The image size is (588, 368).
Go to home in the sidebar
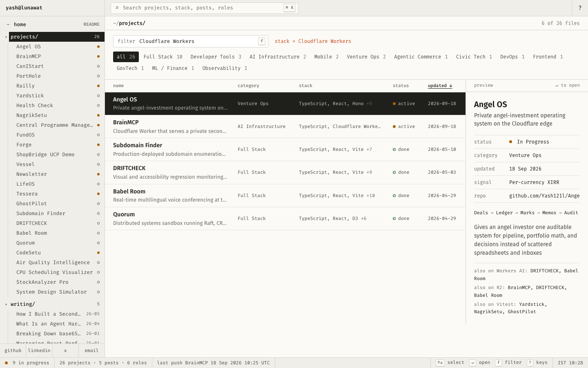20,25
